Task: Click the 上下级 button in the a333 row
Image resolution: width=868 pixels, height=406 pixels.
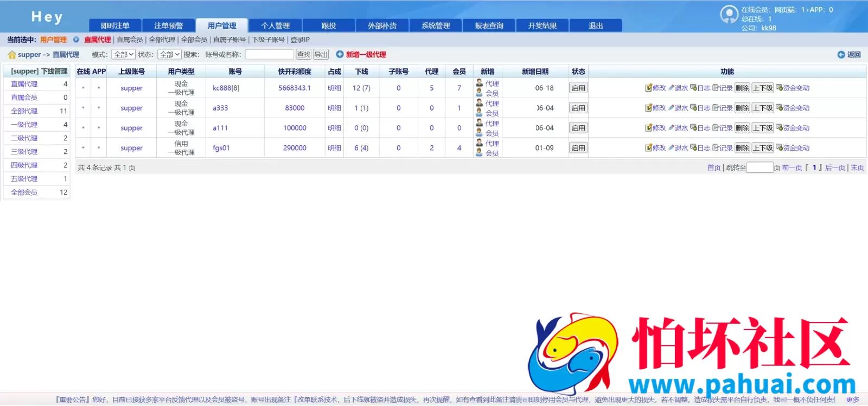Action: pyautogui.click(x=763, y=108)
